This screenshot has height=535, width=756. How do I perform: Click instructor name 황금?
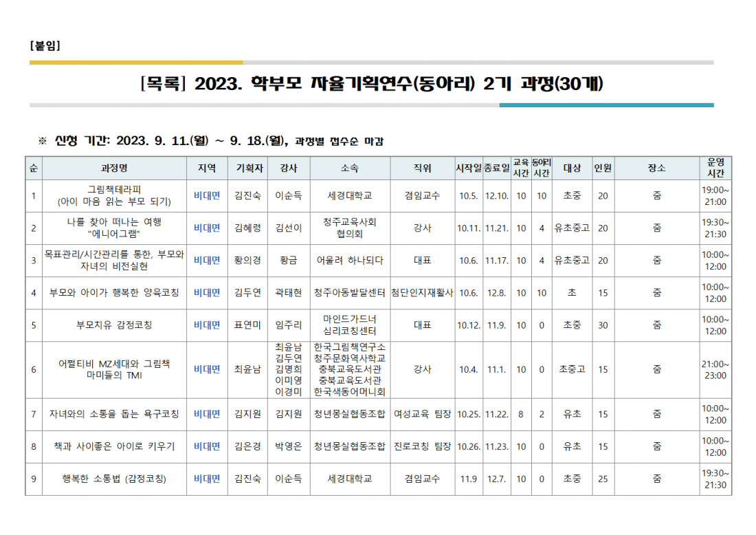pos(289,261)
